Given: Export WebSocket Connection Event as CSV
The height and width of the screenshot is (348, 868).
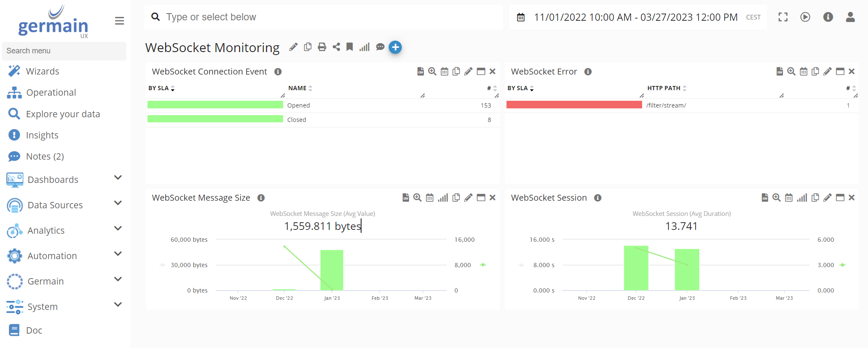Looking at the screenshot, I should tap(420, 72).
